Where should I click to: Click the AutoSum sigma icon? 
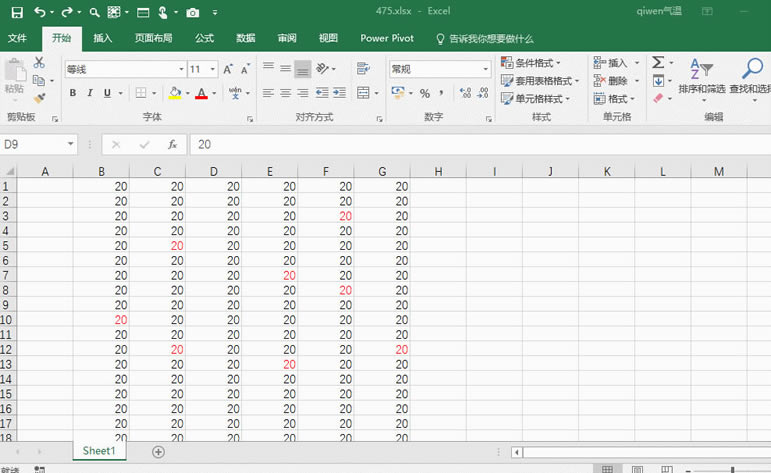[x=658, y=62]
